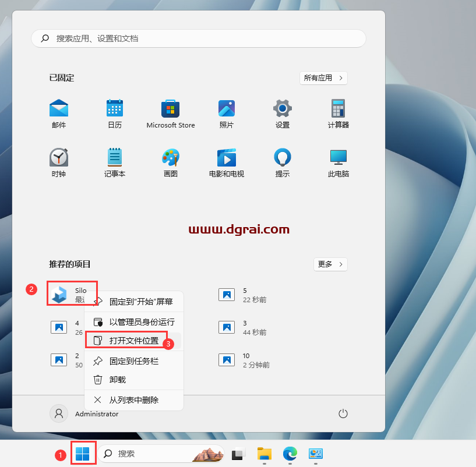
Task: Open the Control Panel taskbar icon
Action: pos(316,454)
